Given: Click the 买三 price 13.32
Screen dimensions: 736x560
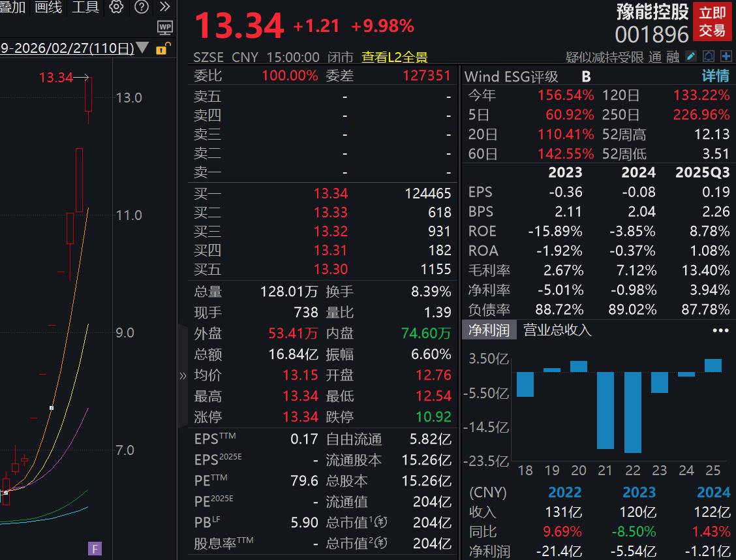Looking at the screenshot, I should 330,232.
